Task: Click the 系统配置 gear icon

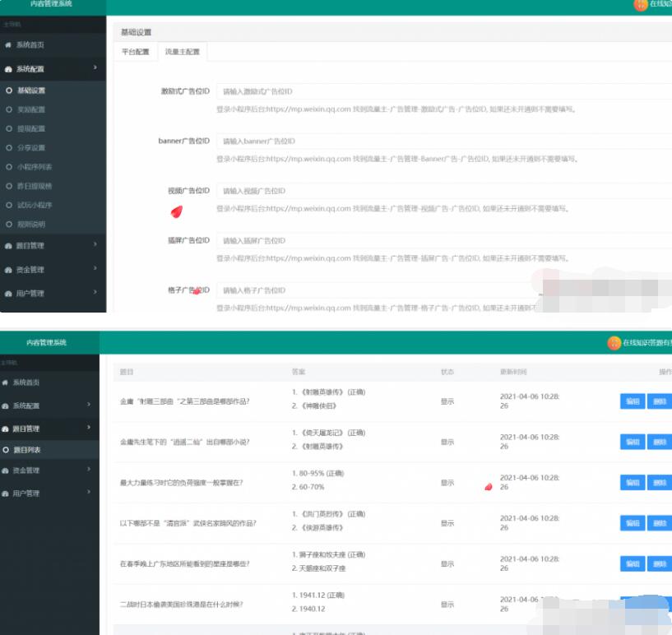Action: pyautogui.click(x=8, y=70)
